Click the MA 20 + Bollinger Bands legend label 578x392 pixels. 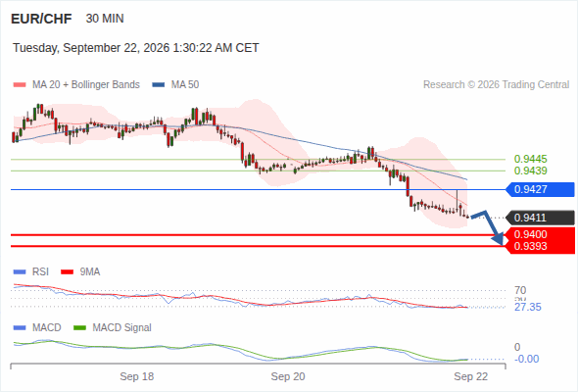coord(86,85)
